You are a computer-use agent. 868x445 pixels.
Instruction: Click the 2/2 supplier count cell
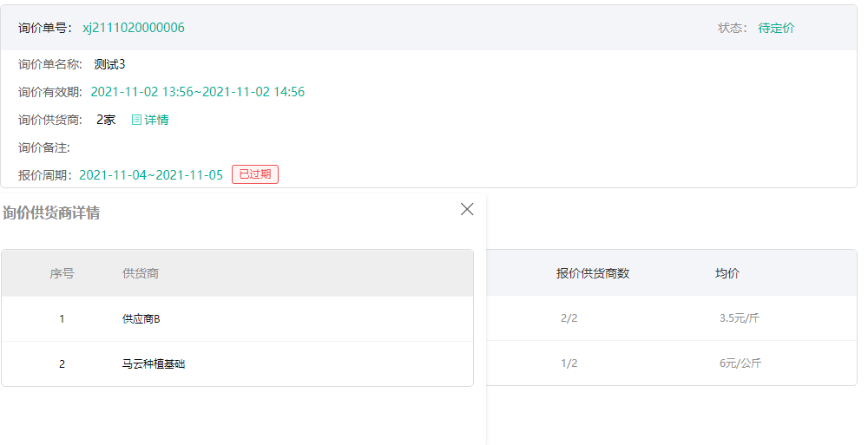(x=569, y=318)
